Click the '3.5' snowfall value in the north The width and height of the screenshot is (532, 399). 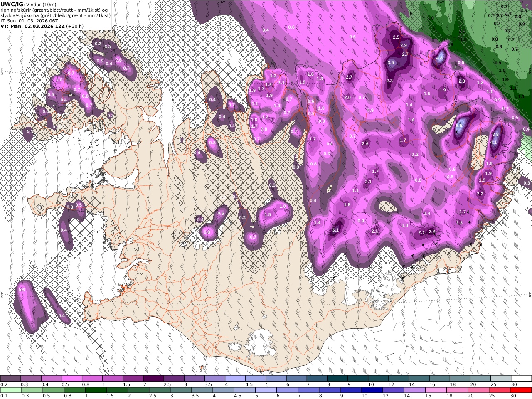pyautogui.click(x=391, y=63)
